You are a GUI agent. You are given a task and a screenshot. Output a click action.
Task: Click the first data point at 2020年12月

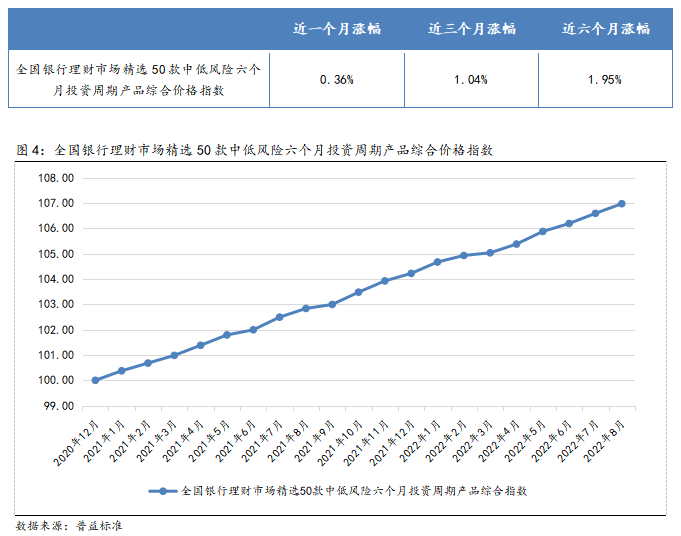pos(95,380)
